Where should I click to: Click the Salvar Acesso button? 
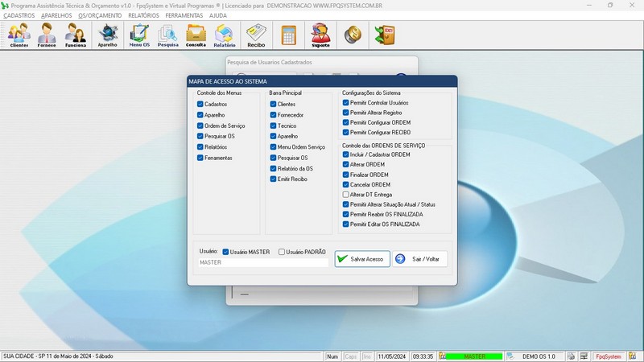[362, 259]
